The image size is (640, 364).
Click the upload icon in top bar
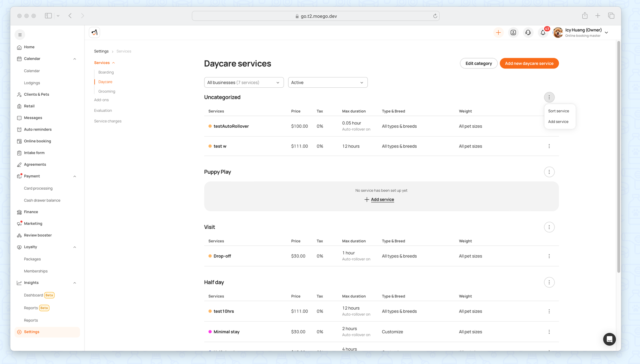tap(513, 33)
